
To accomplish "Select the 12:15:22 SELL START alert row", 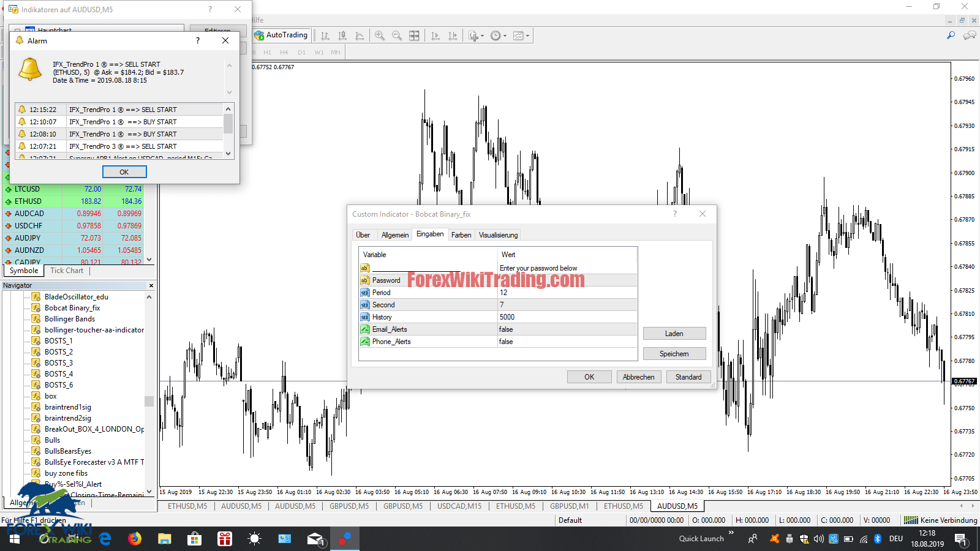I will point(119,110).
